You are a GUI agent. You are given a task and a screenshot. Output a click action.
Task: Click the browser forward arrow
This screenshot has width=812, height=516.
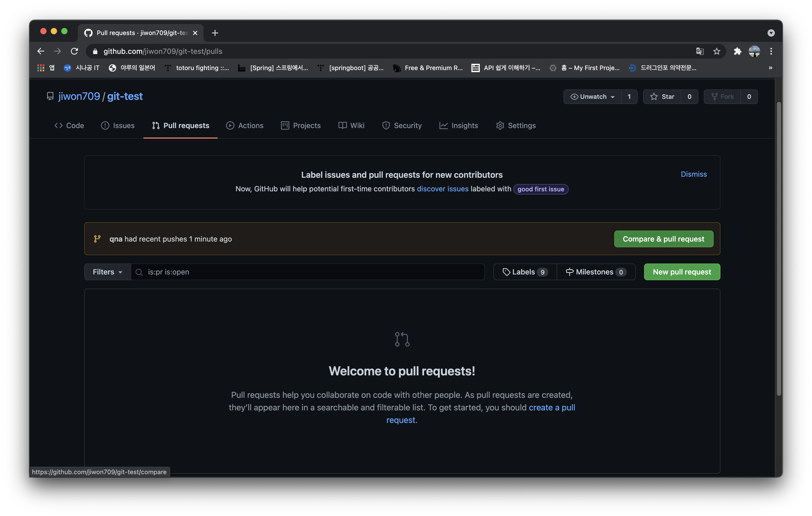click(x=58, y=51)
